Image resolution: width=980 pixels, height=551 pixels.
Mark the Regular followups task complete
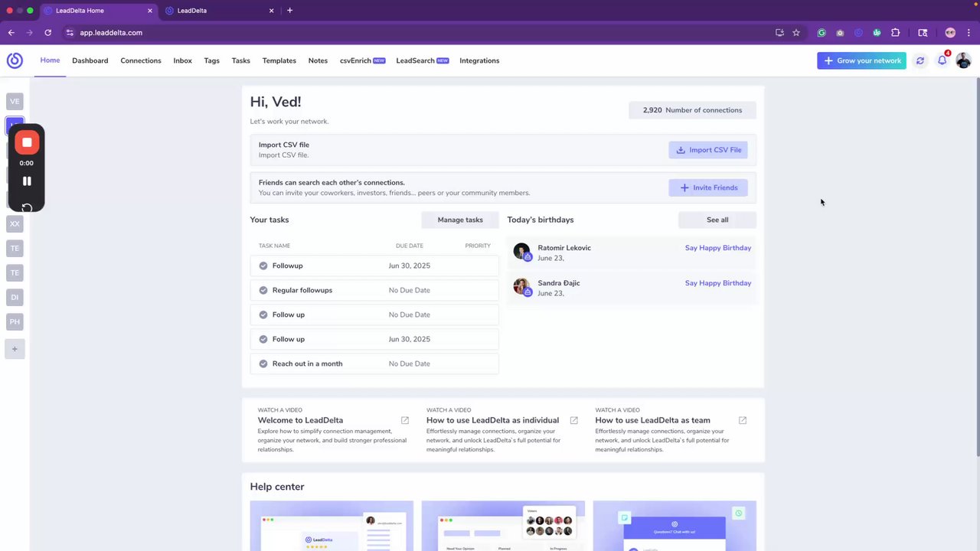pyautogui.click(x=263, y=290)
